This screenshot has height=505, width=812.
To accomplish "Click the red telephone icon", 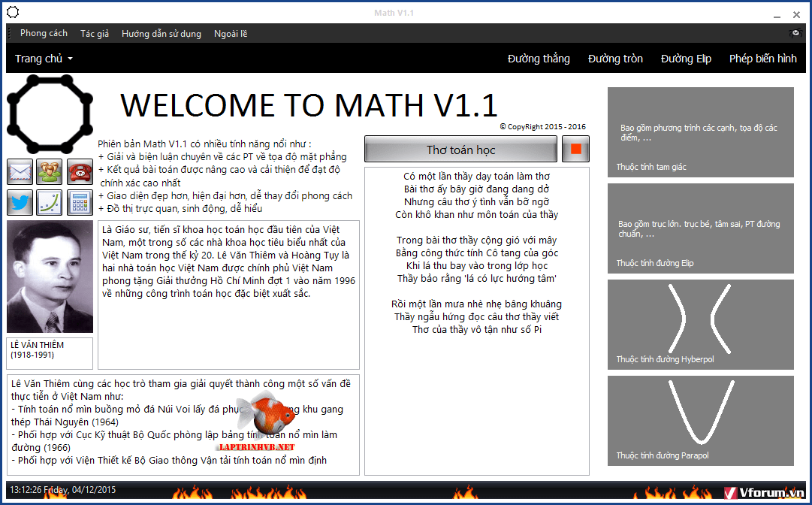I will click(x=80, y=172).
